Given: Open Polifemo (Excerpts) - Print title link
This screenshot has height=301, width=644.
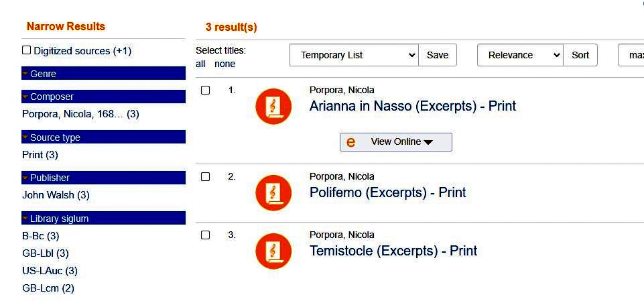Looking at the screenshot, I should [387, 193].
